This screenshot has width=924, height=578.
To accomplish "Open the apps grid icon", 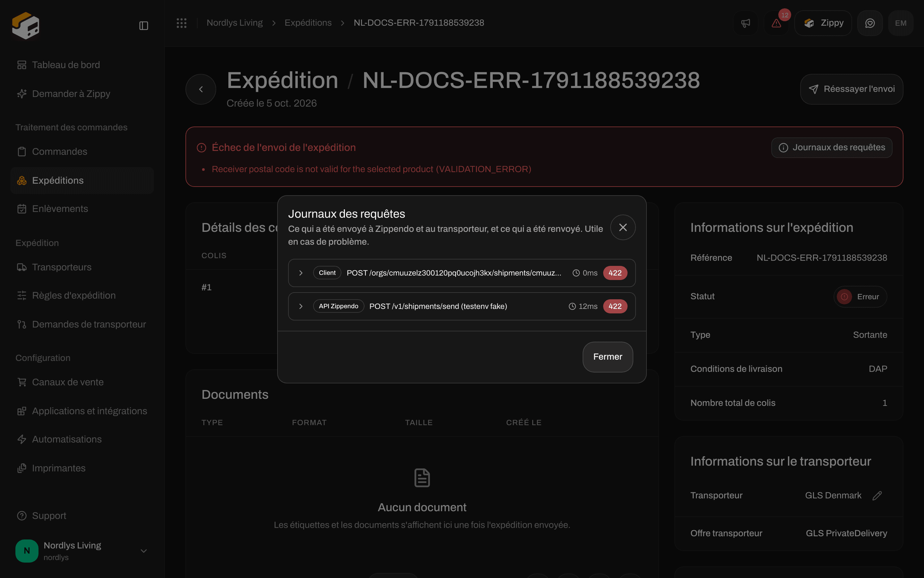I will 182,23.
